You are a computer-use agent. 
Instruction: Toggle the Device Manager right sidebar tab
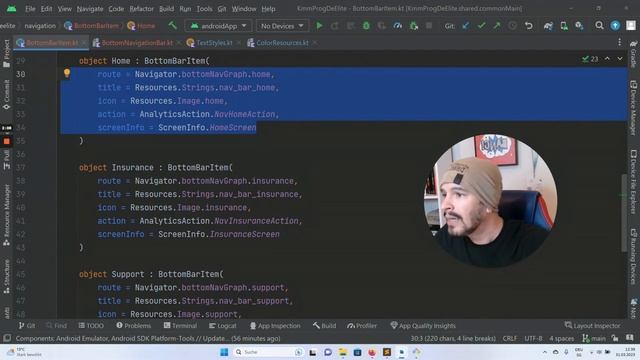pyautogui.click(x=633, y=108)
